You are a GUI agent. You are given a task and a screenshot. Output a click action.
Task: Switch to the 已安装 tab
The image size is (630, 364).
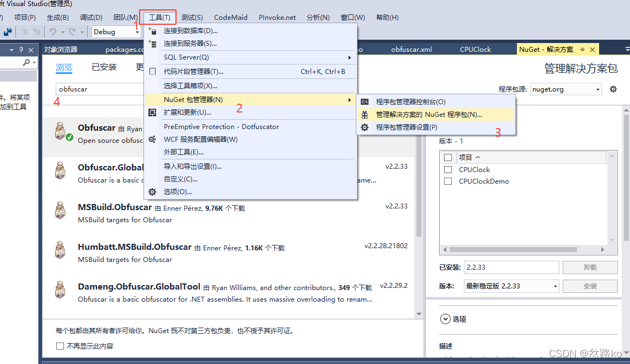click(x=104, y=67)
